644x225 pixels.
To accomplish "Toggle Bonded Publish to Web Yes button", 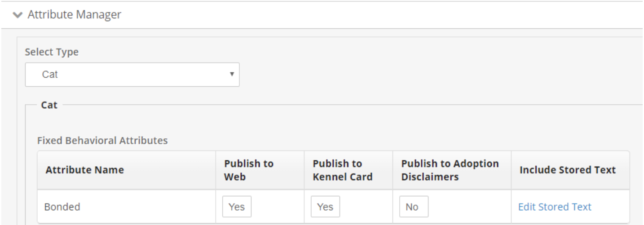I will click(x=237, y=207).
